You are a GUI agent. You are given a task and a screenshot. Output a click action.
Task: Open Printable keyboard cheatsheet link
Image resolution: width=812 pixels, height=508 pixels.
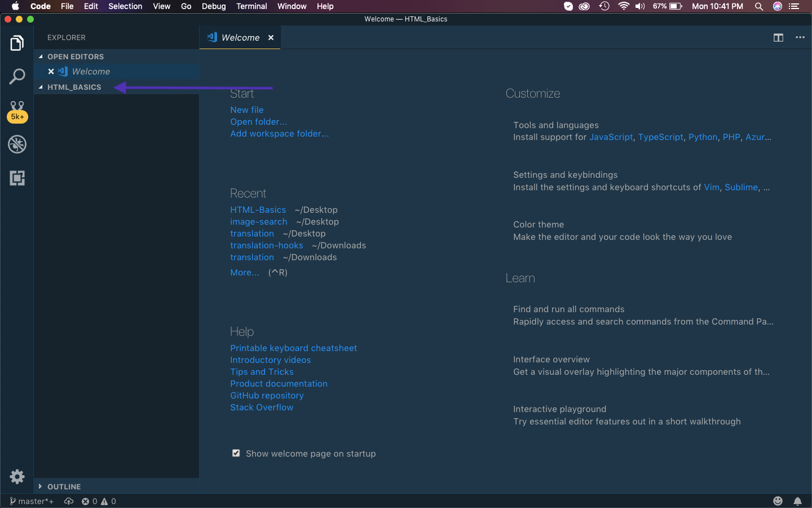pyautogui.click(x=293, y=348)
